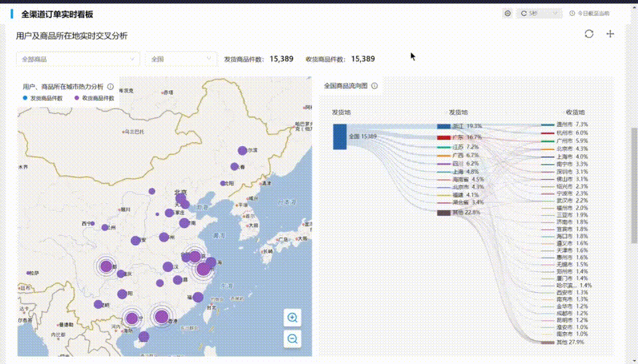Click info icon beside 用户、商品所在城市热力分析
The image size is (638, 364).
pos(110,86)
